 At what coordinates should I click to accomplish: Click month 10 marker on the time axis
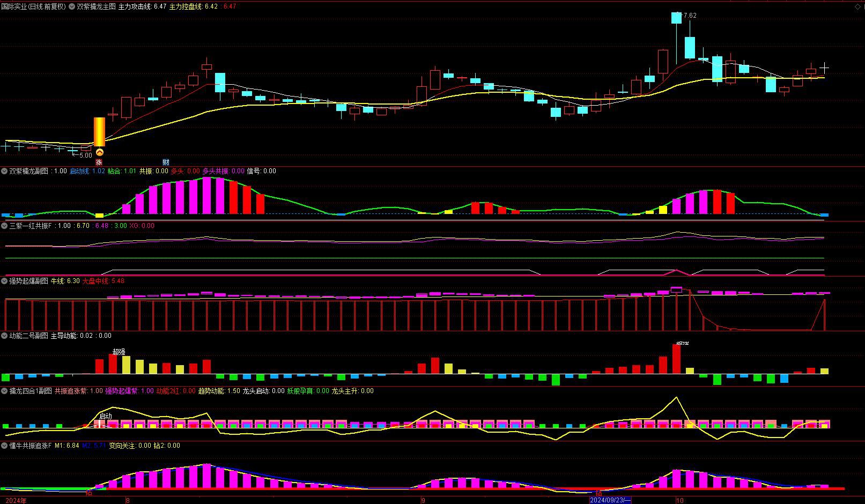(x=679, y=500)
